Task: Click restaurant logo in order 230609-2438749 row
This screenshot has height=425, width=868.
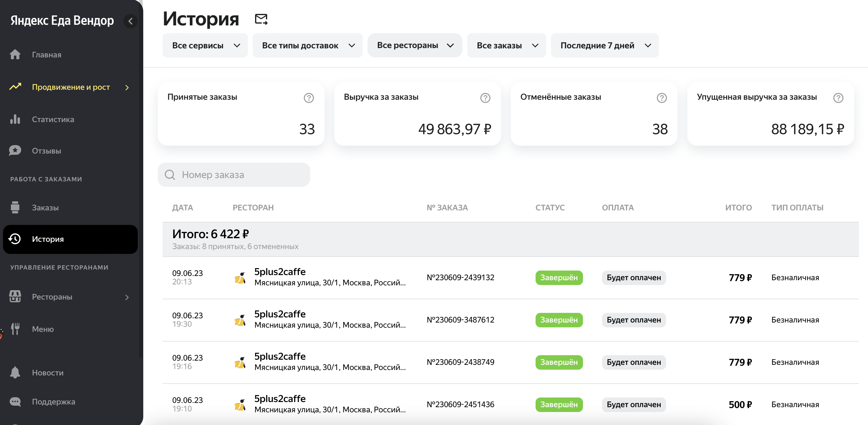Action: [x=240, y=362]
